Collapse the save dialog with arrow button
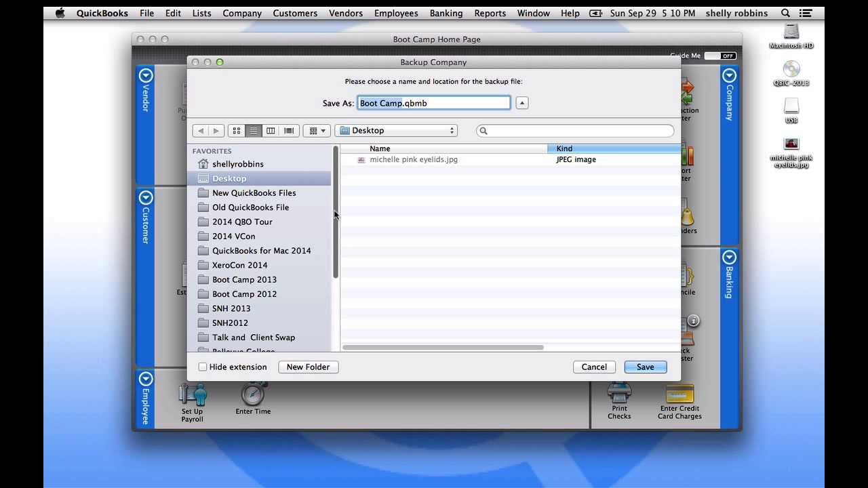 (x=521, y=103)
